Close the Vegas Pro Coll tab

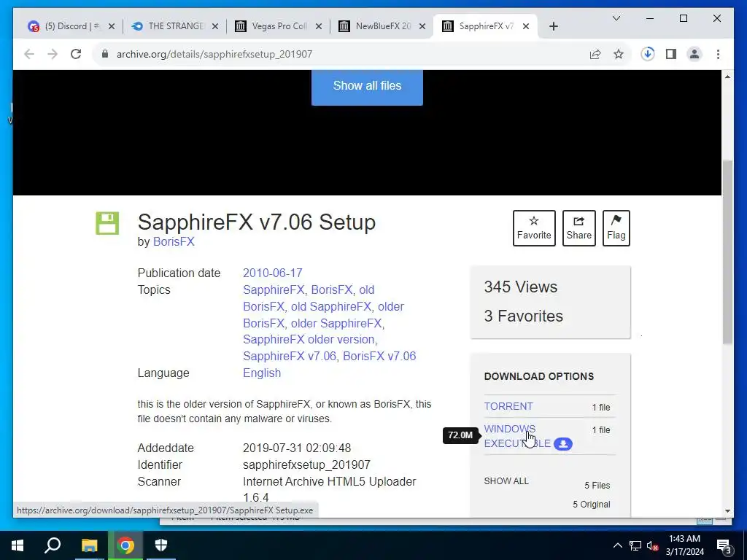319,26
